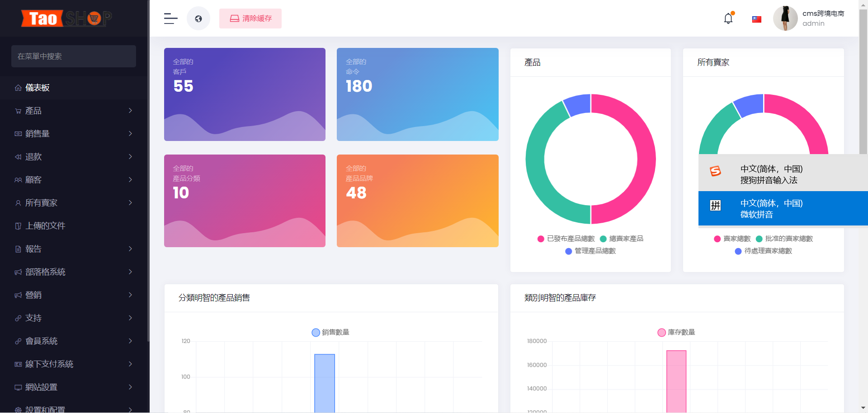The image size is (868, 413).
Task: Open the notifications bell icon
Action: pos(728,19)
